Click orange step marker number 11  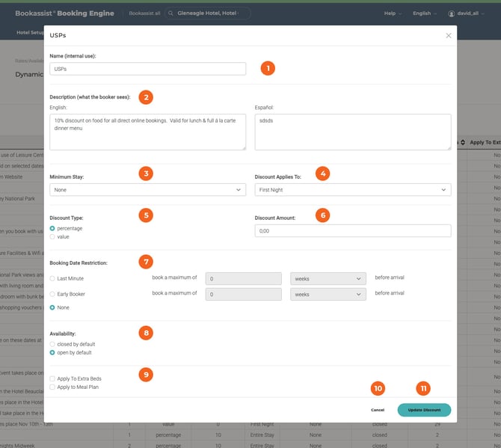[x=424, y=388]
